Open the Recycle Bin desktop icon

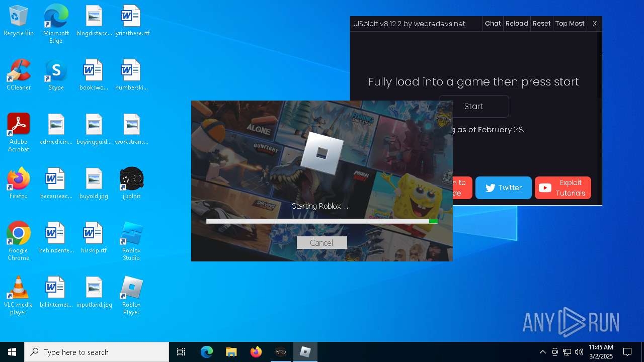coord(19,21)
